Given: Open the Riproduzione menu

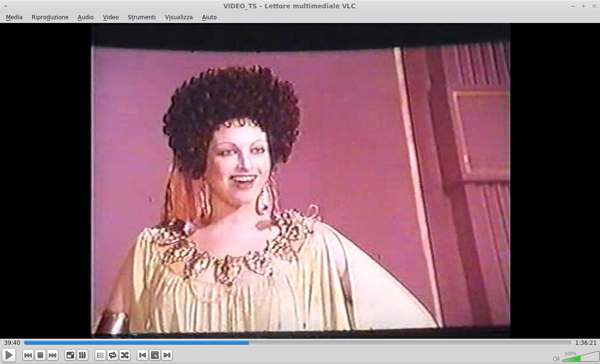Looking at the screenshot, I should [x=50, y=17].
